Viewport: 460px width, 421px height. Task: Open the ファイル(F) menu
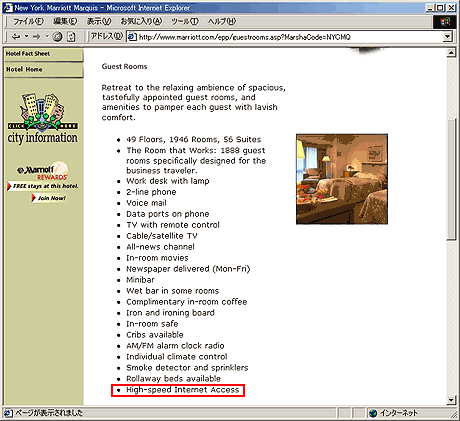(28, 21)
